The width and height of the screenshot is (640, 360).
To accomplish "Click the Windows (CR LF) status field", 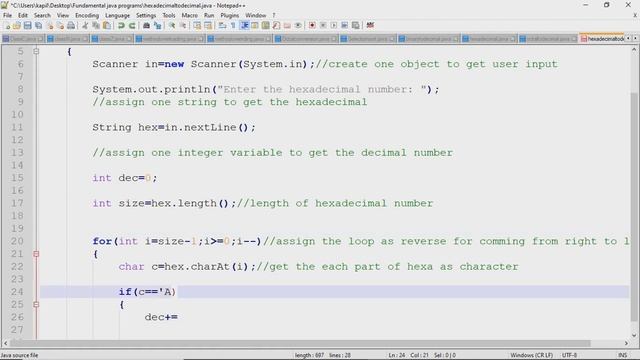I will point(531,355).
